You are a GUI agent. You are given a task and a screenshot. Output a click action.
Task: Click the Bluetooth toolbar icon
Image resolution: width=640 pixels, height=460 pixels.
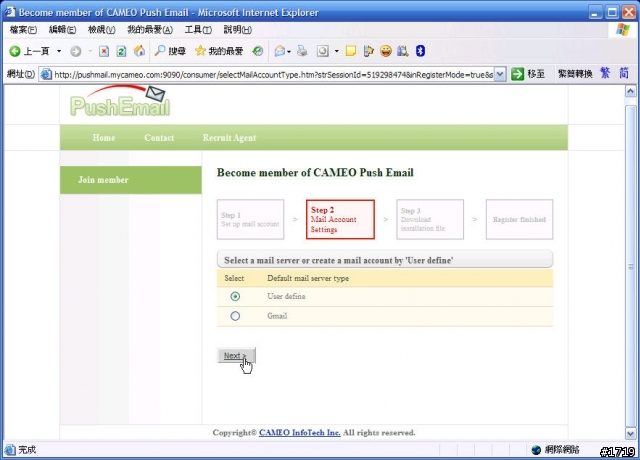tap(420, 51)
